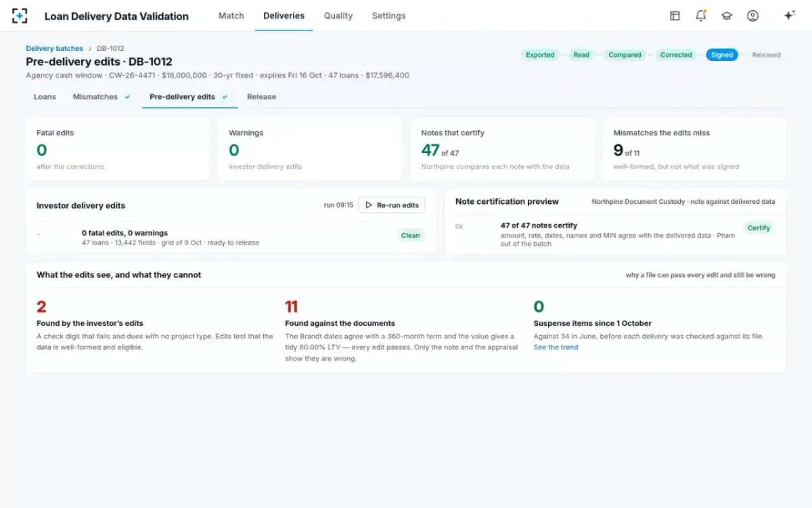Click the Note certification preview heading
The height and width of the screenshot is (508, 812).
click(x=507, y=201)
